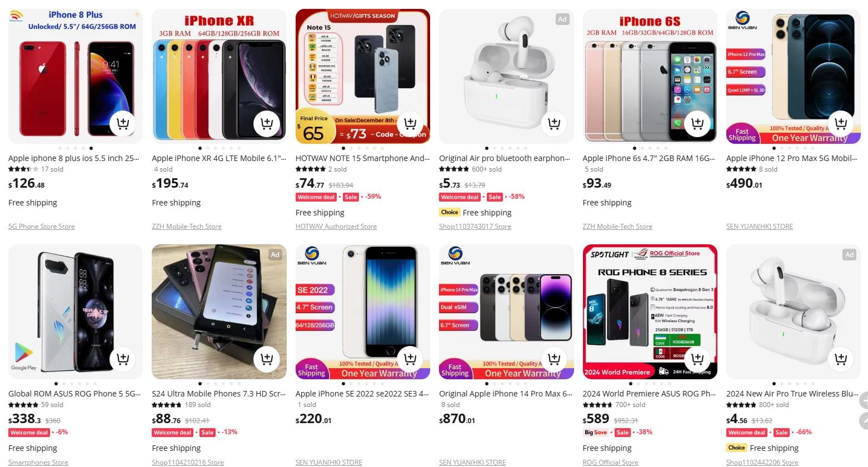
Task: Open the 5G Phone Store Store link
Action: [42, 227]
